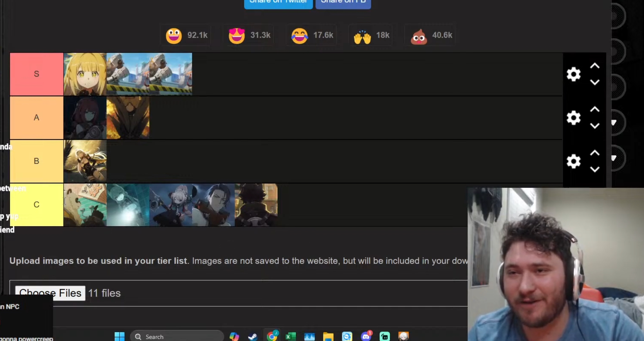Select the teal underwater character in C tier

point(128,205)
